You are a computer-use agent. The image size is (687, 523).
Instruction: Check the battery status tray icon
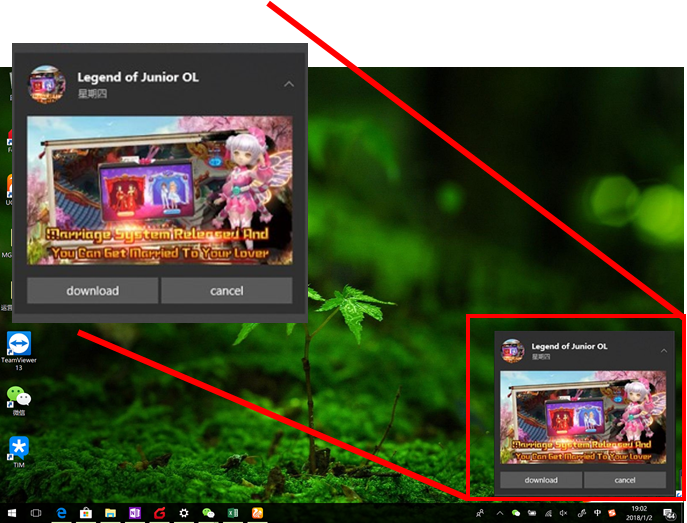pos(532,513)
